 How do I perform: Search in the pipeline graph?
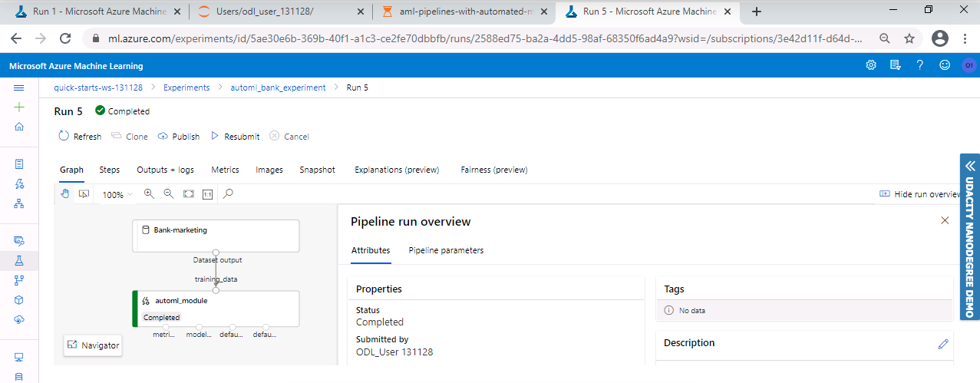tap(228, 194)
